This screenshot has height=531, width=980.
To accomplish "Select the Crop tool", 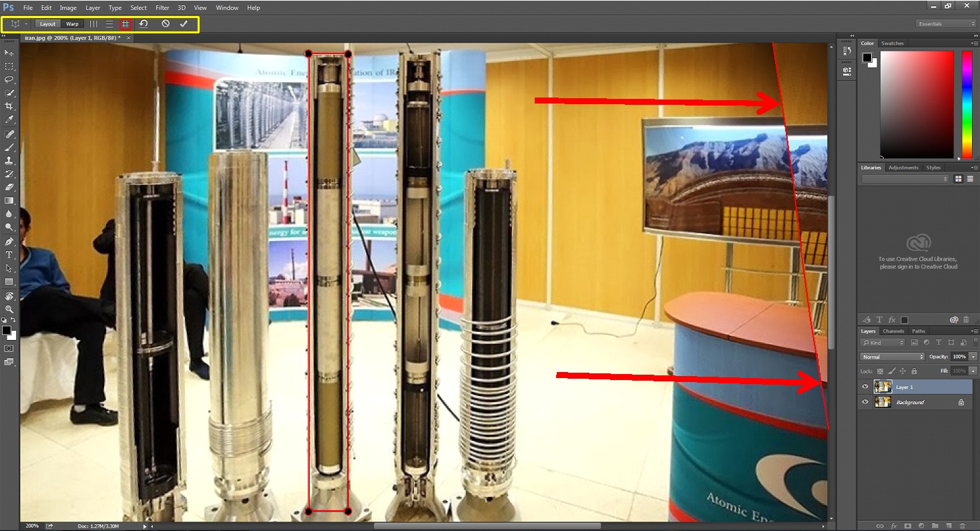I will (x=9, y=106).
